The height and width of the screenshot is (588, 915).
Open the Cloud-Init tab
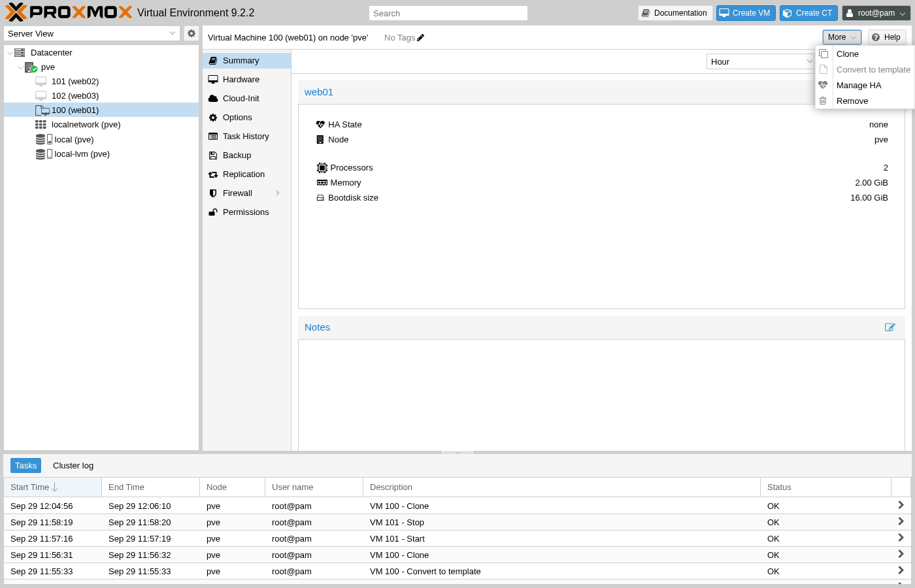point(246,99)
